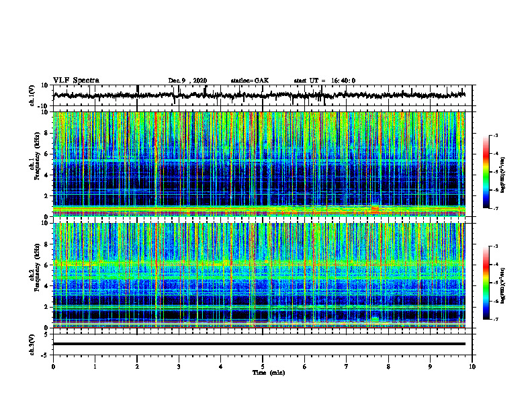Click the ch.3 flat black trace line
This screenshot has width=532, height=411.
tap(259, 344)
